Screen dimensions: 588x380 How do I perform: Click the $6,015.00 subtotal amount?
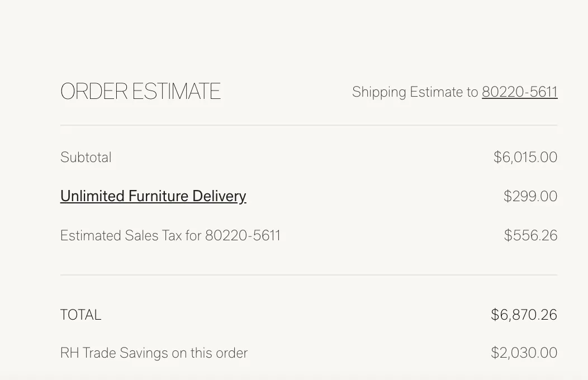click(525, 157)
